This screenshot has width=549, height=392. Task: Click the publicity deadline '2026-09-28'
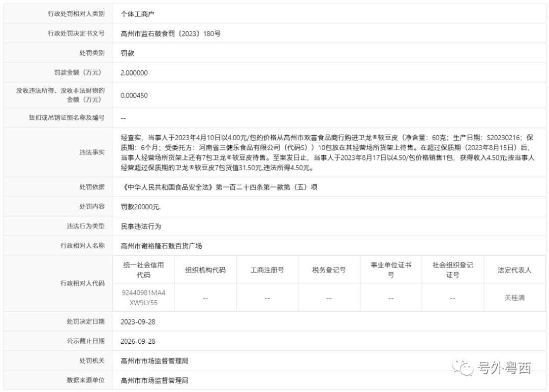point(138,341)
